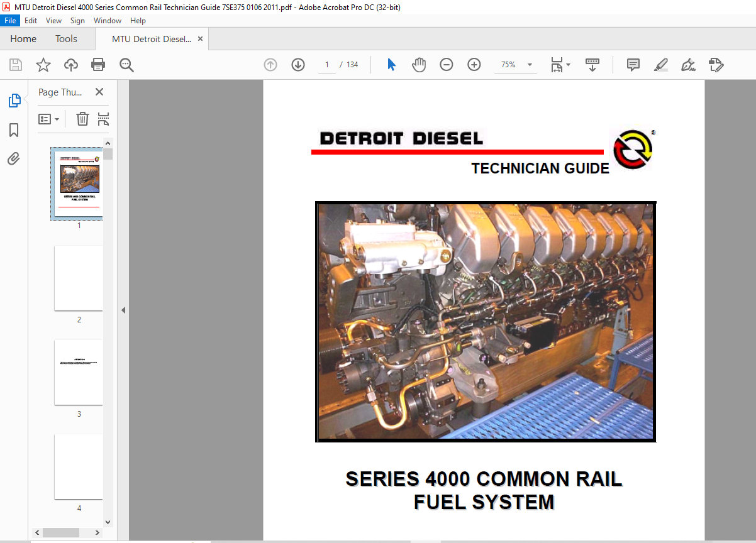Open the Attachments paperclip panel
This screenshot has width=756, height=543.
(x=14, y=158)
